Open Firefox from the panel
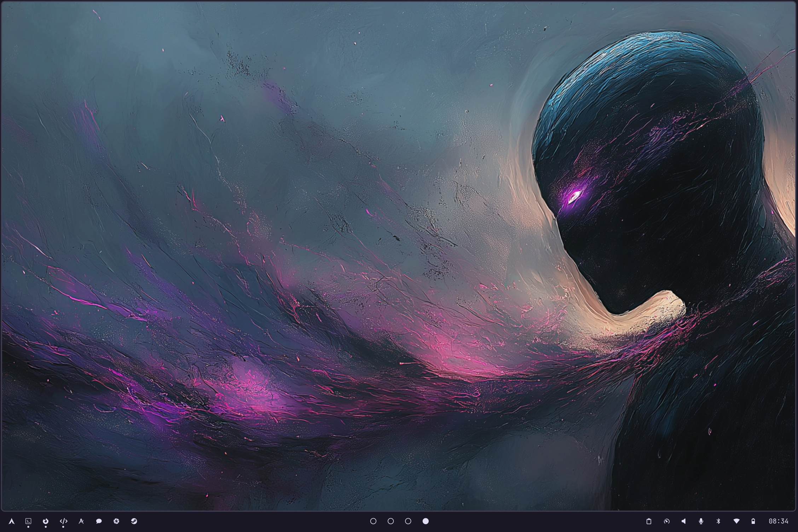This screenshot has height=532, width=798. point(46,521)
